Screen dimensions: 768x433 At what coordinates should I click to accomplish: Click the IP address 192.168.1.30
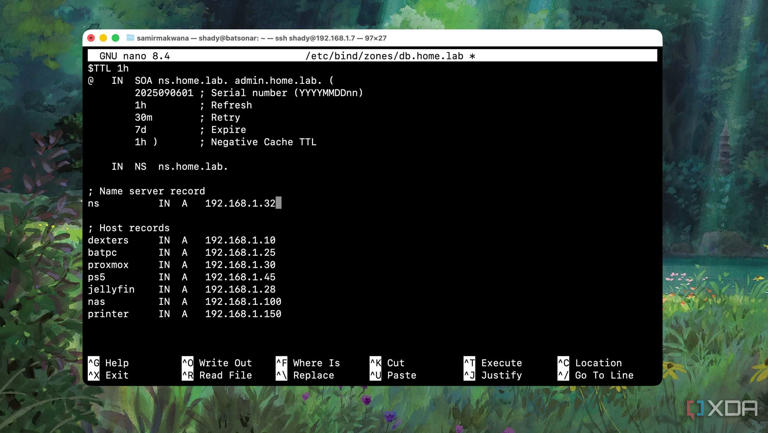(240, 265)
